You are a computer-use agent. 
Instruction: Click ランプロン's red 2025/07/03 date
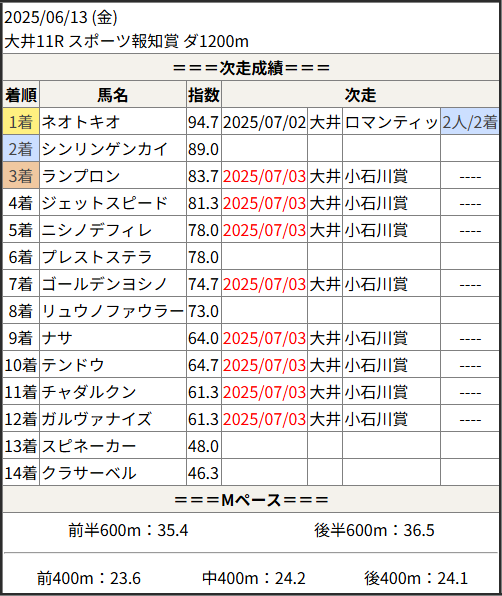tap(264, 176)
